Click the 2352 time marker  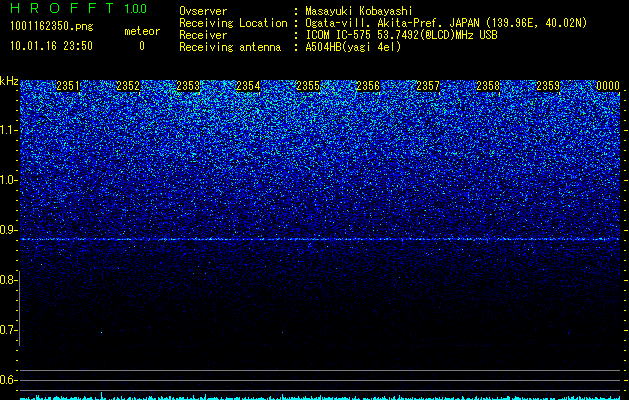[x=128, y=85]
